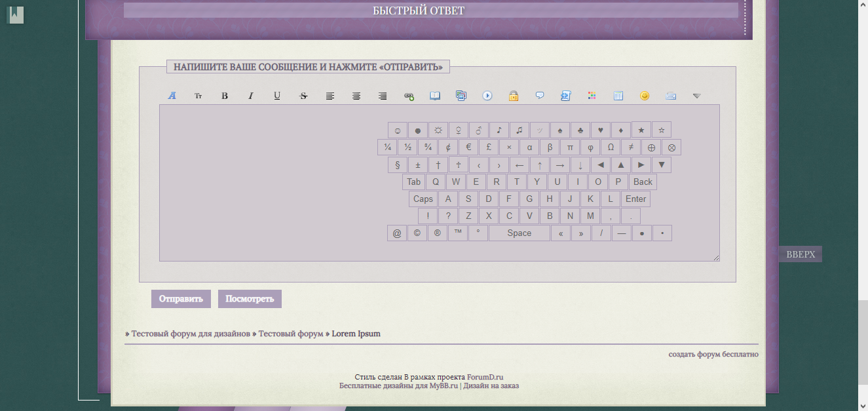Viewport: 868px width, 411px height.
Task: Expand extra toolbar options arrow
Action: [697, 96]
